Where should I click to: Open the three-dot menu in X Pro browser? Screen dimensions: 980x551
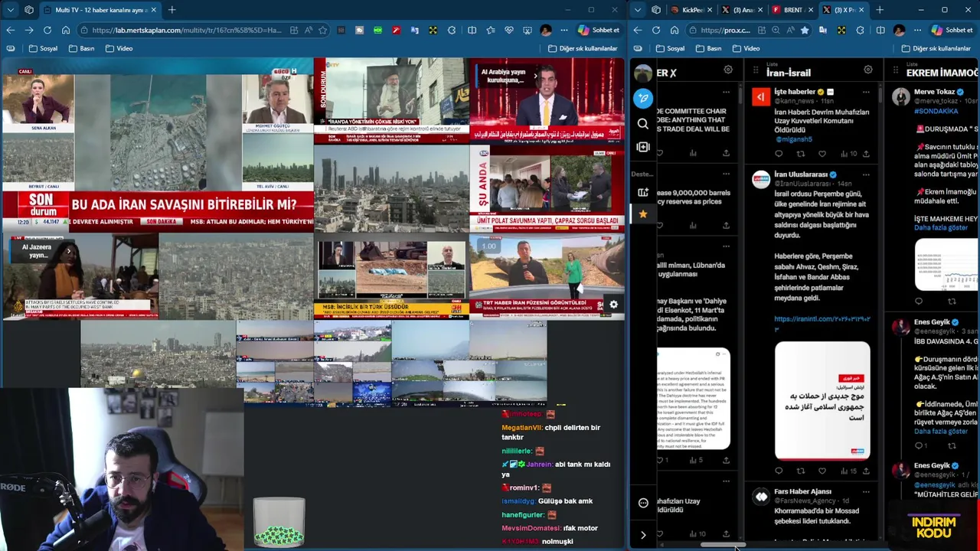(x=917, y=30)
